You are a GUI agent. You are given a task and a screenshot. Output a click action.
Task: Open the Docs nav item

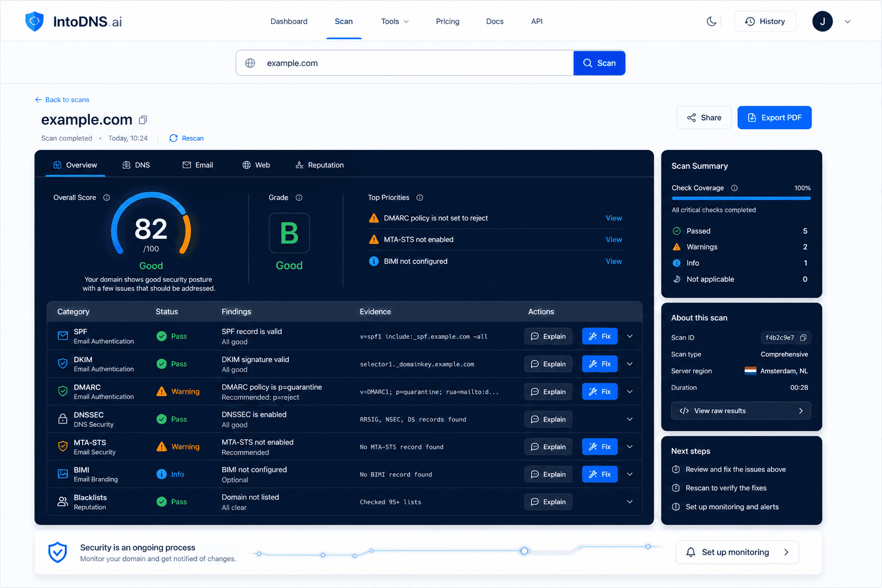click(494, 21)
